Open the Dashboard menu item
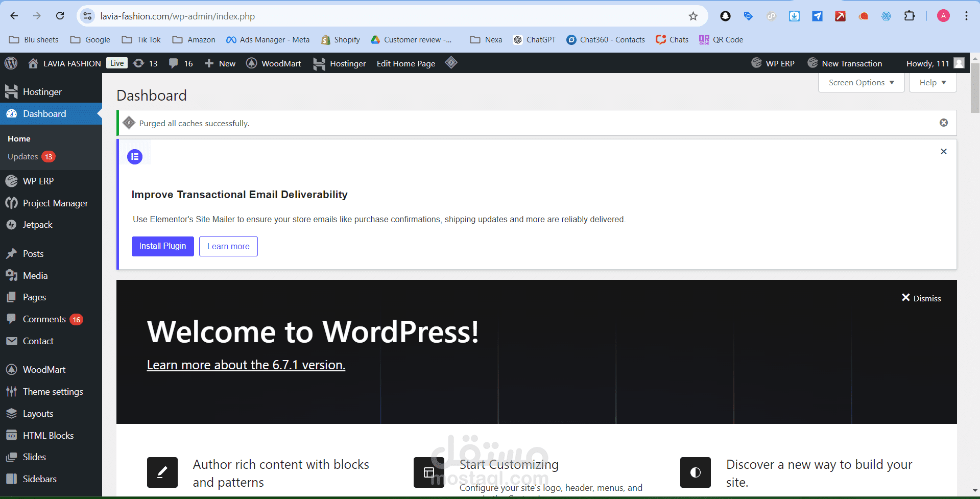Image resolution: width=980 pixels, height=499 pixels. [x=51, y=114]
